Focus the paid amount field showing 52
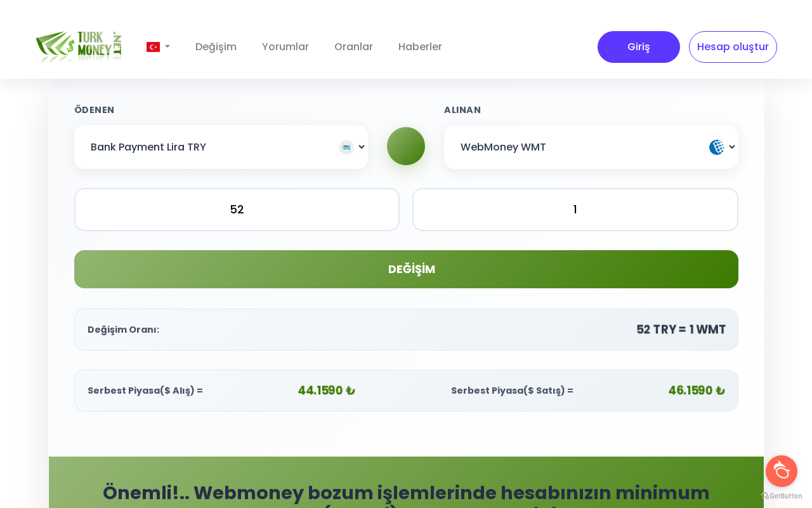The width and height of the screenshot is (812, 508). pos(237,210)
